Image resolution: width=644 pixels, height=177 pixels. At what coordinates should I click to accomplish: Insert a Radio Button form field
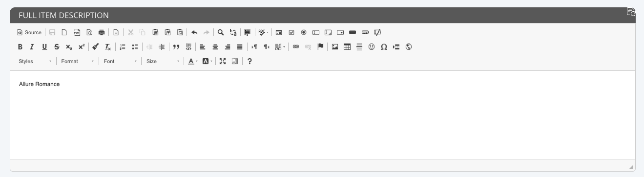(x=304, y=32)
